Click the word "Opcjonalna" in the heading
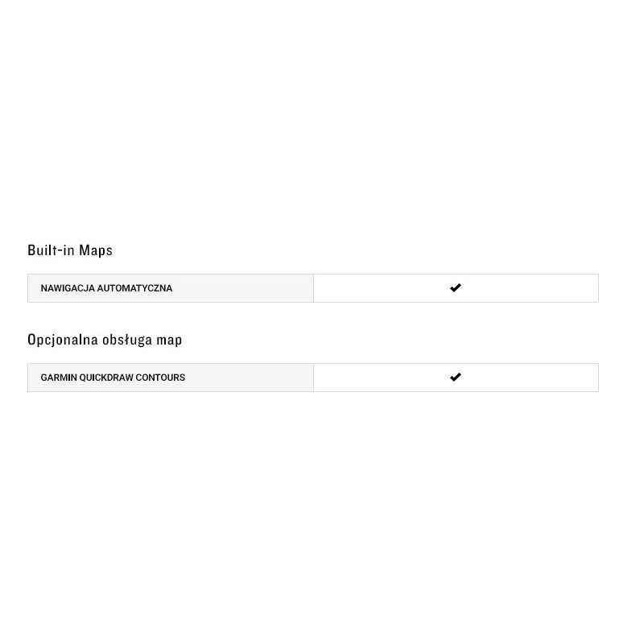This screenshot has width=644, height=644. (x=62, y=340)
